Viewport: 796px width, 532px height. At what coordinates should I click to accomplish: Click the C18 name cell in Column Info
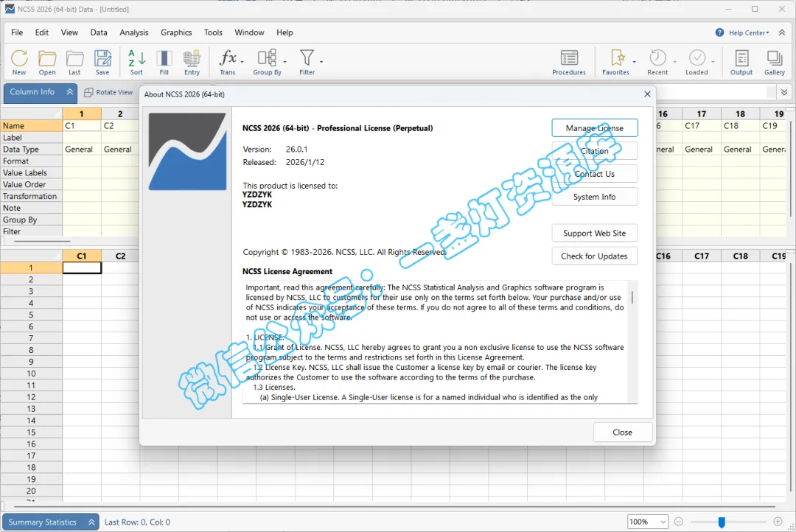tap(740, 125)
